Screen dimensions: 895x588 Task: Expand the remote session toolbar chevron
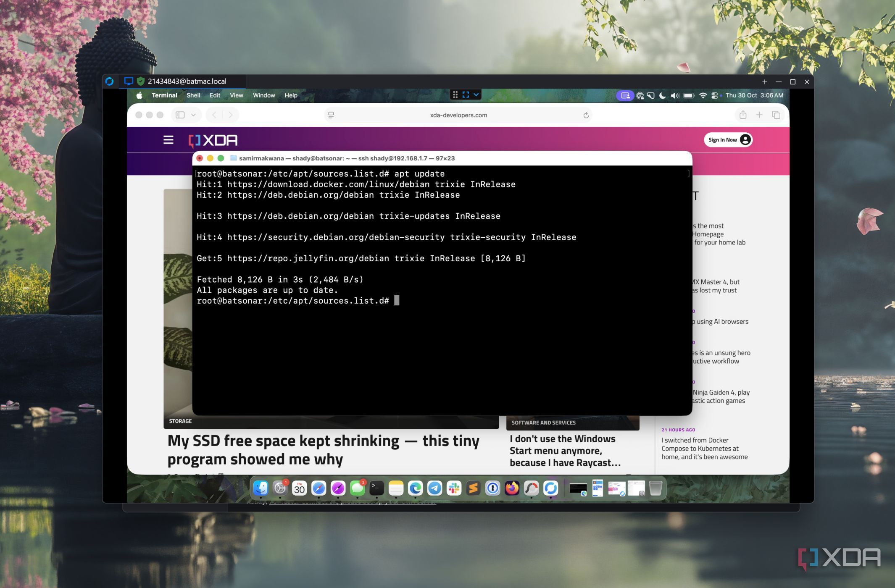click(x=476, y=94)
